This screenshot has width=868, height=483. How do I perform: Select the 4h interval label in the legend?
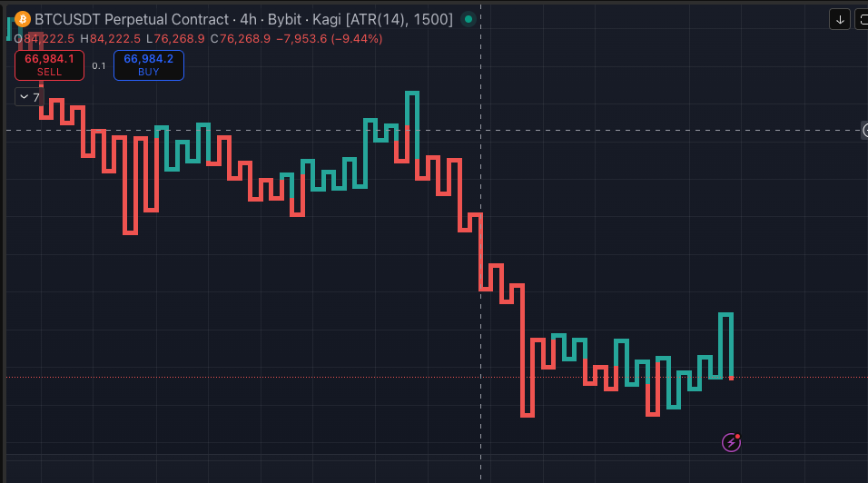coord(249,19)
